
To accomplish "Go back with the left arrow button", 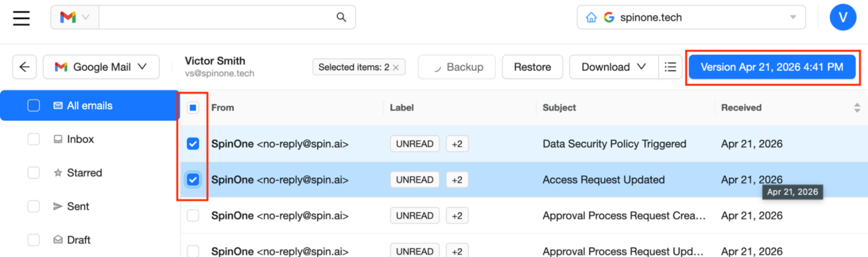I will tap(24, 67).
